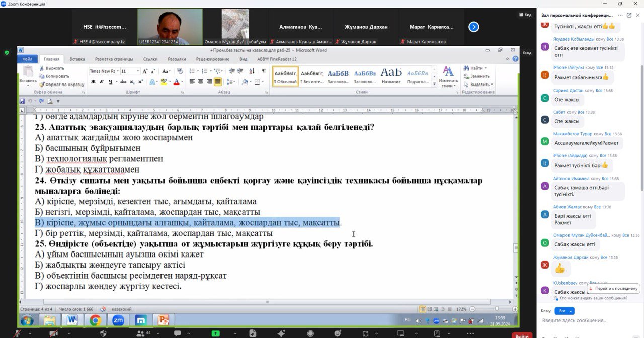Viewport: 644px width, 338px height.
Task: Open the Файл tab
Action: click(x=27, y=59)
